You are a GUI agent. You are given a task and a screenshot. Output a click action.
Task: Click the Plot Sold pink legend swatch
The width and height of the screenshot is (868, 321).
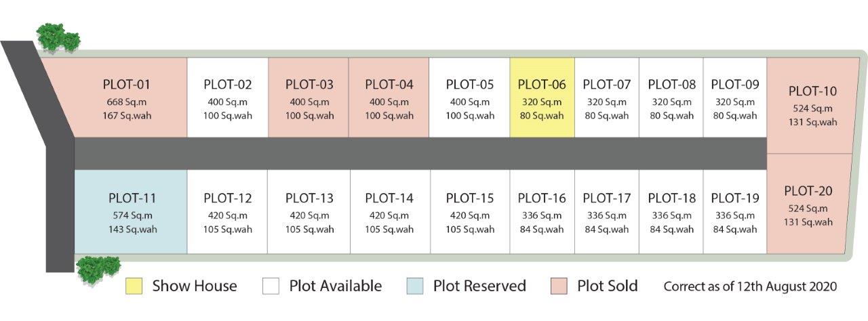[x=558, y=286]
